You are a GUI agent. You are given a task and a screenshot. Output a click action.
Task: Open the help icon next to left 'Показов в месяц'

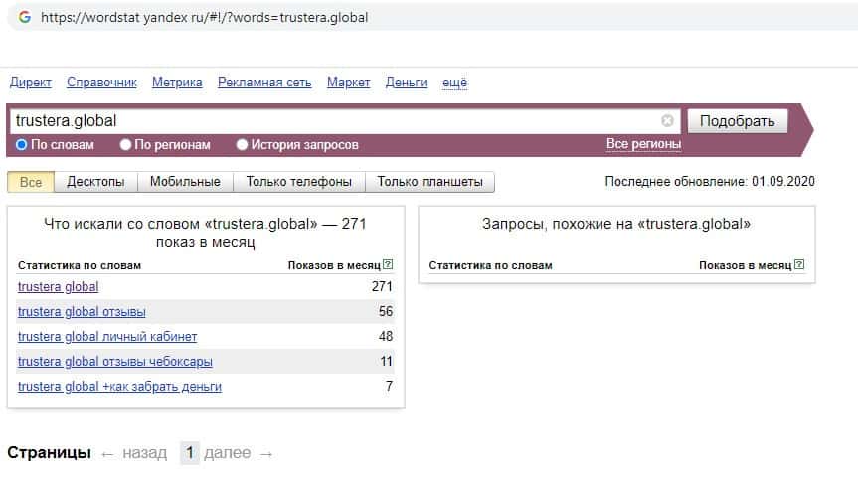[388, 264]
